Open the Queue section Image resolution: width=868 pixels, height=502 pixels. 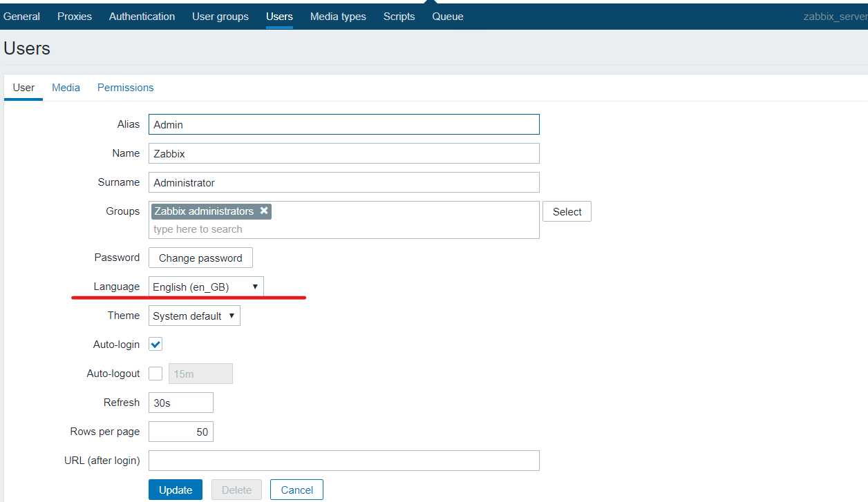[x=448, y=17]
